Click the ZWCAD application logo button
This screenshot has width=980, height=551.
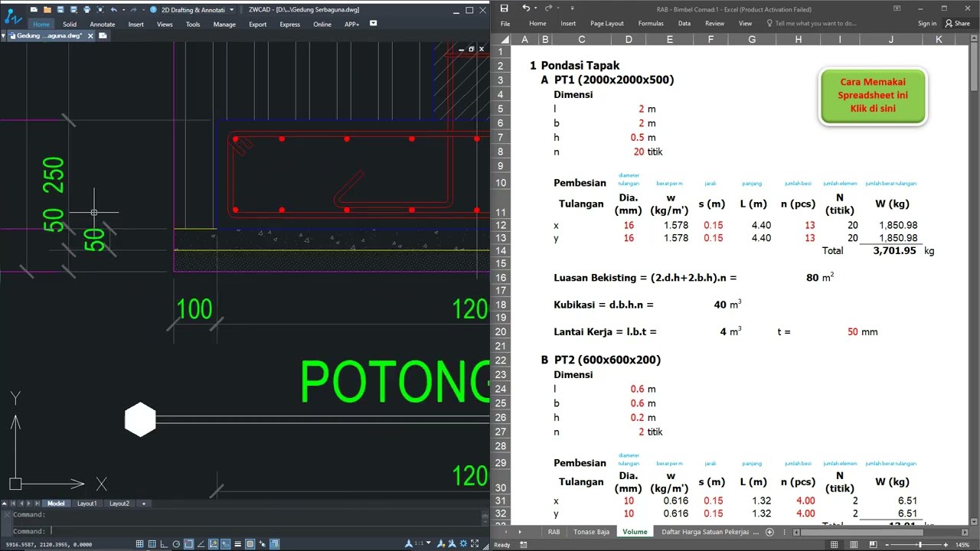click(x=13, y=18)
